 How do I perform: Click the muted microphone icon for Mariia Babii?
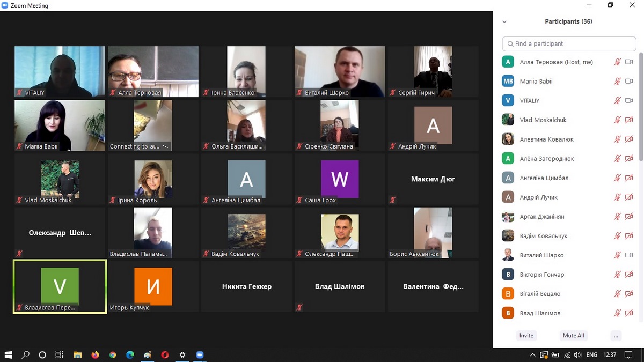pos(617,82)
